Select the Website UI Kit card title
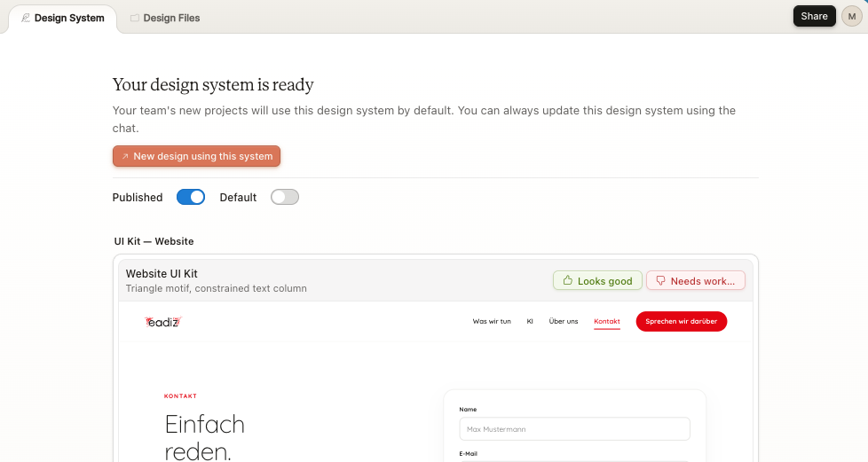This screenshot has height=462, width=868. pos(162,273)
